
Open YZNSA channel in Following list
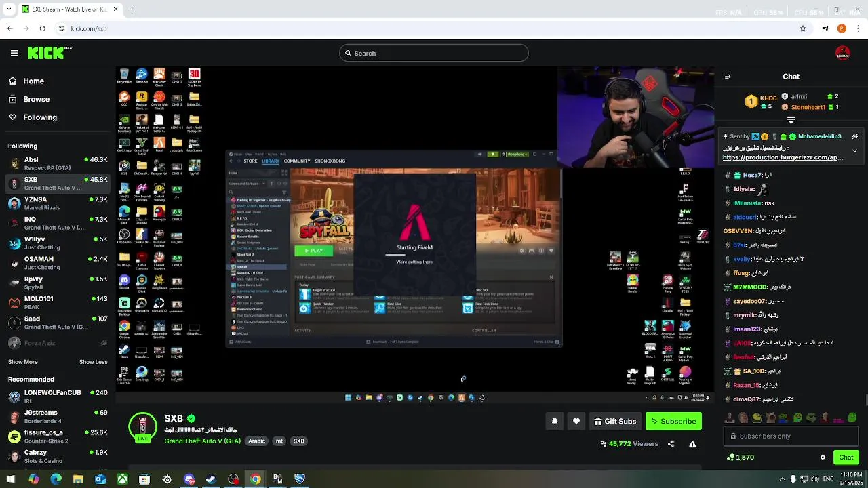[58, 203]
